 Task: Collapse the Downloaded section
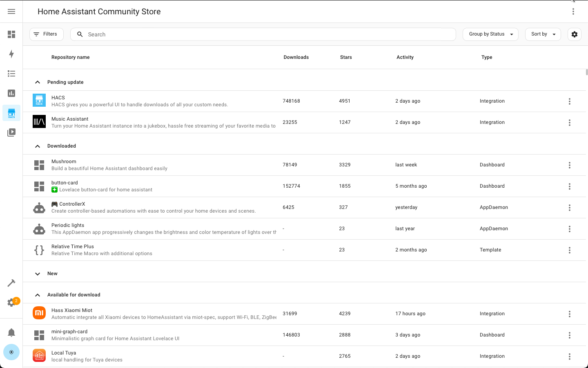click(x=37, y=146)
